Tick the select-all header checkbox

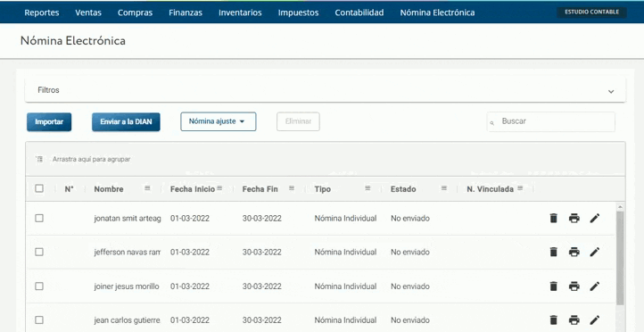pyautogui.click(x=39, y=188)
